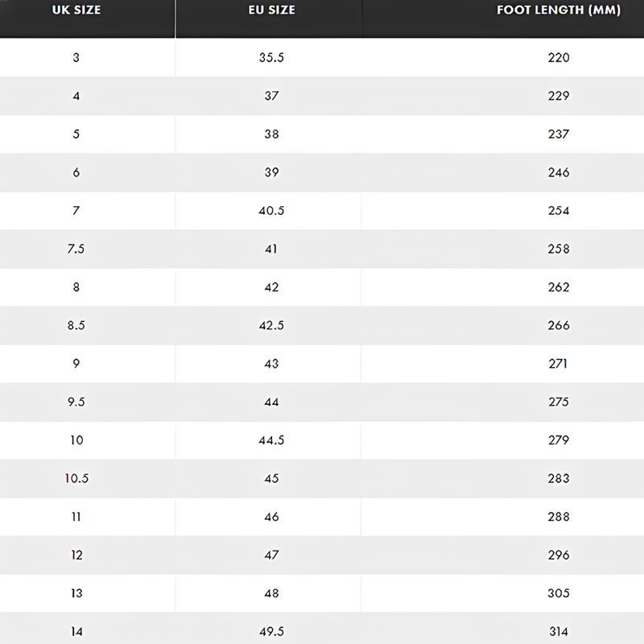Click EU size 47 cell
Viewport: 644px width, 644px height.
[271, 555]
